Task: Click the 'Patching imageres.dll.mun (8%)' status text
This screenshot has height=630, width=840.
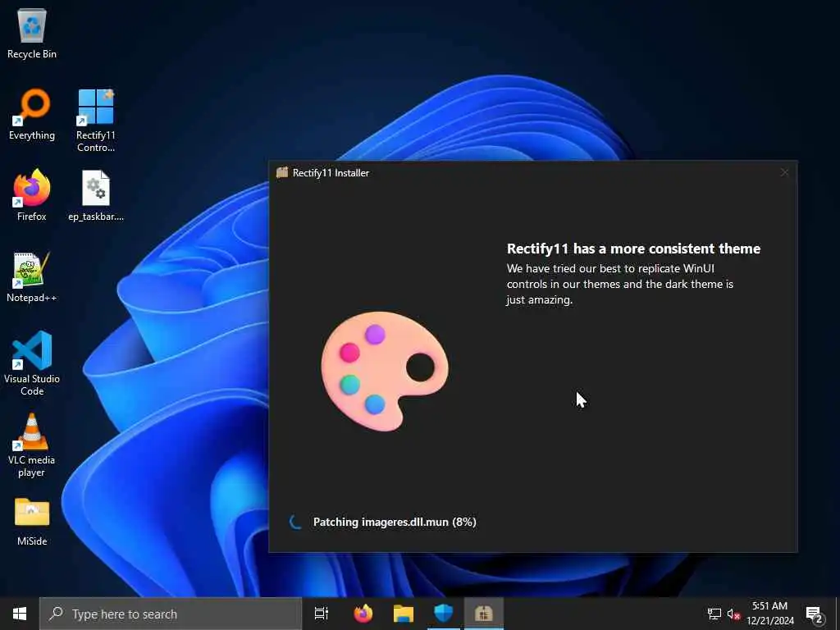Action: [395, 522]
